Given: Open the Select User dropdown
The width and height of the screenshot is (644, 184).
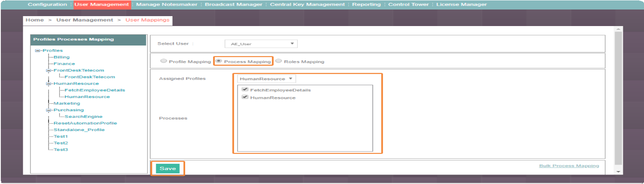Looking at the screenshot, I should (261, 44).
